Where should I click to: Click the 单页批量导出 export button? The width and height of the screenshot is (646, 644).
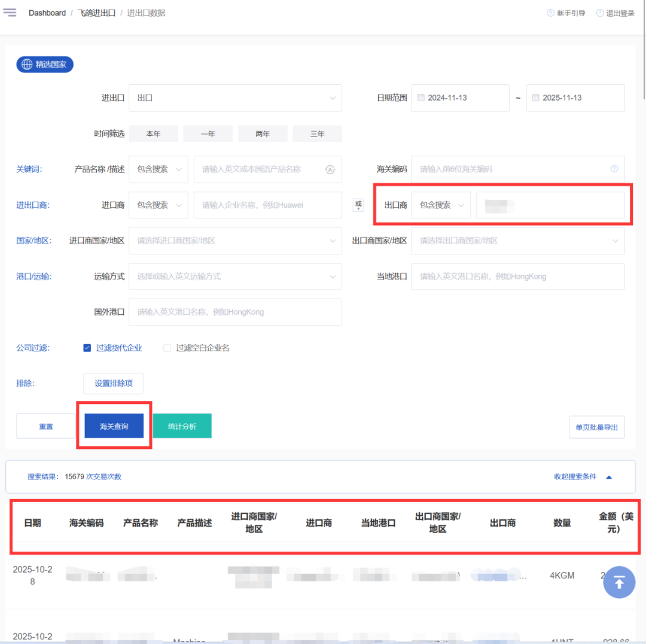point(596,427)
